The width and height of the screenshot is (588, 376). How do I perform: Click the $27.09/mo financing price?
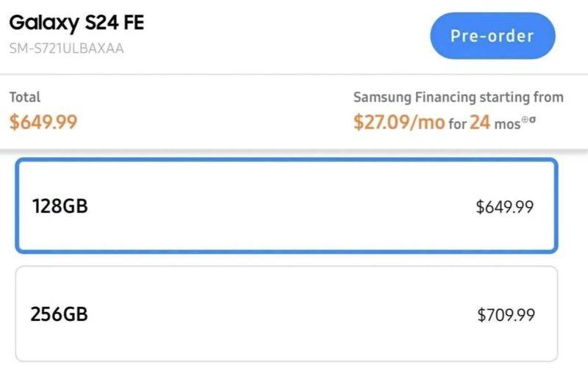click(x=398, y=122)
